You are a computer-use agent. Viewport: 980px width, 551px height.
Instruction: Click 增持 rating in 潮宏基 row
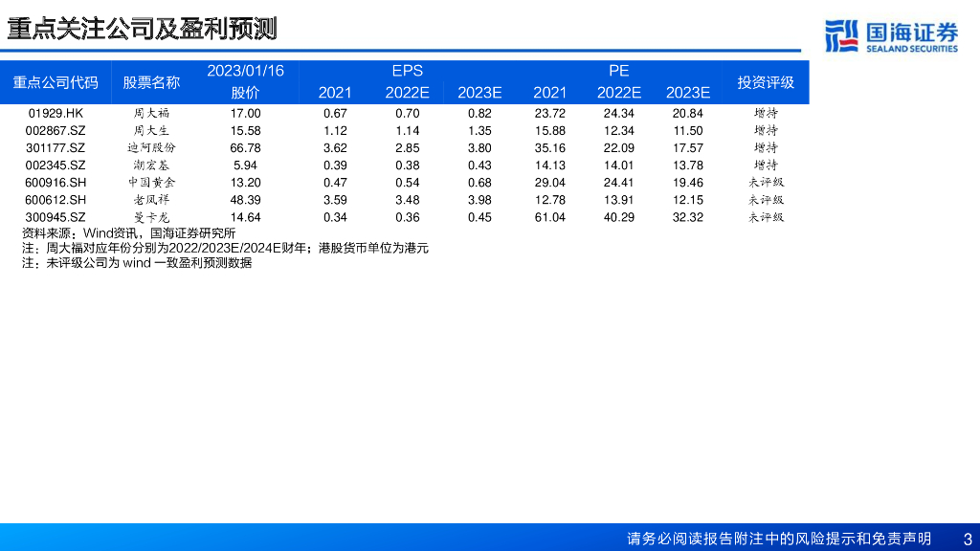click(x=766, y=165)
